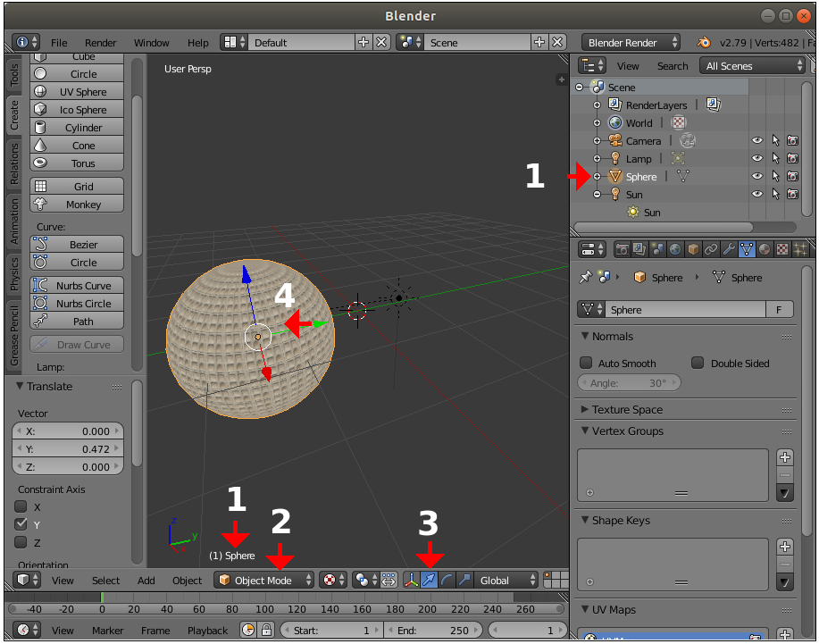819x644 pixels.
Task: Open the Blender Render engine dropdown
Action: 631,43
